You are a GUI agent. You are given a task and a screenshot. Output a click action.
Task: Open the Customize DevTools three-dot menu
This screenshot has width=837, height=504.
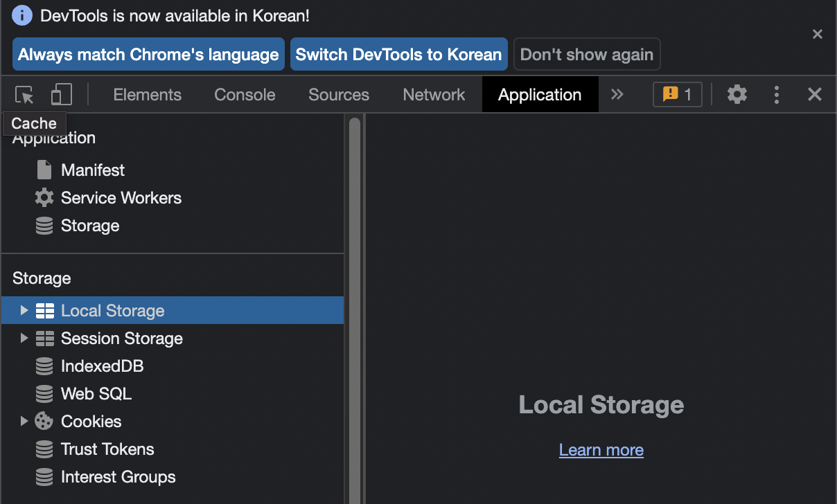click(x=776, y=94)
